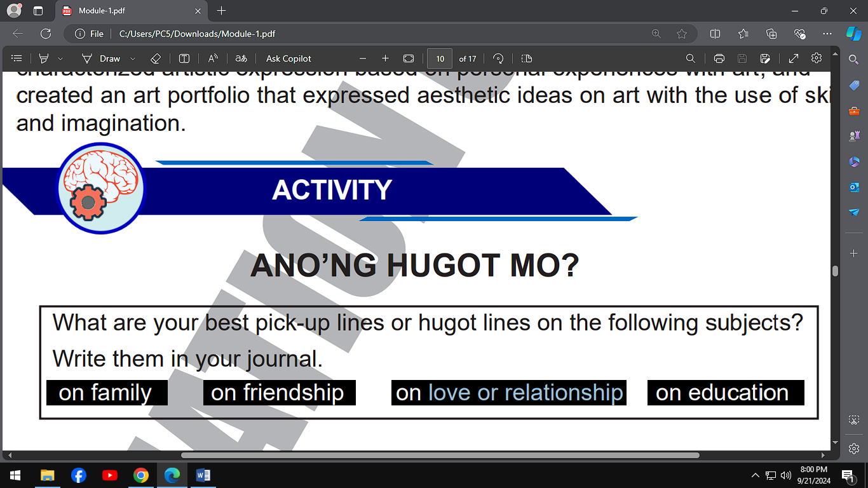Open sidebar Drop icon
The image size is (868, 488).
(853, 212)
